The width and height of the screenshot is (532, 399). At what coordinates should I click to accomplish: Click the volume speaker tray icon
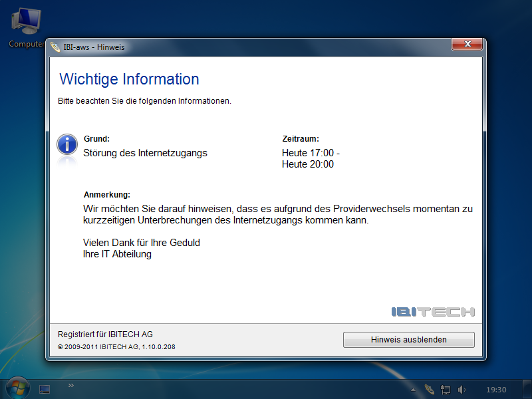pyautogui.click(x=462, y=389)
